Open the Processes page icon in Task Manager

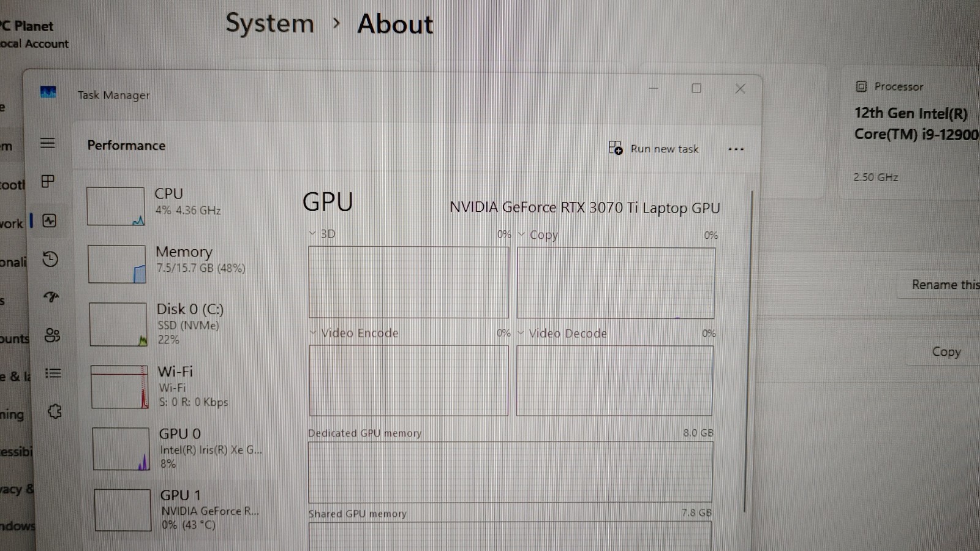48,181
